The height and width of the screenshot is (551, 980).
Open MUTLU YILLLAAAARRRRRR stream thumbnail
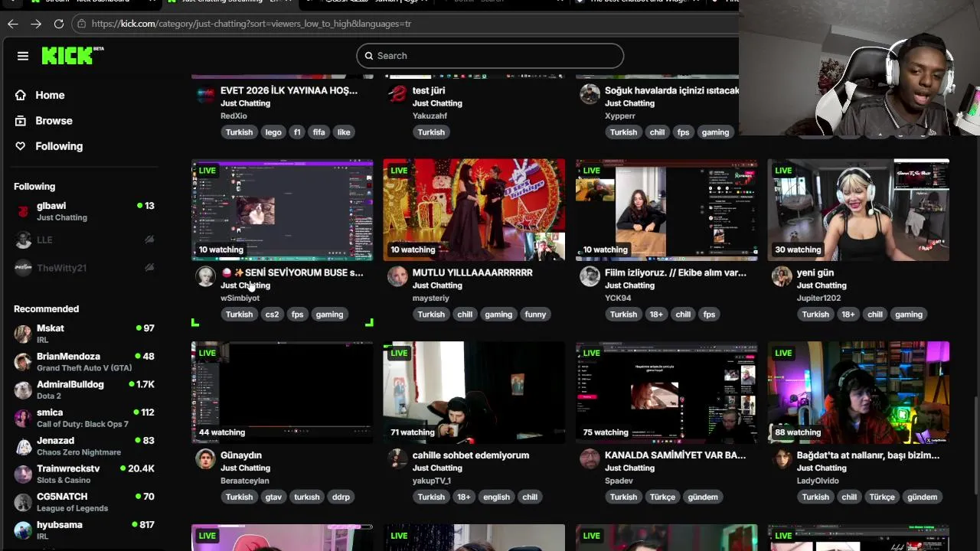point(474,210)
